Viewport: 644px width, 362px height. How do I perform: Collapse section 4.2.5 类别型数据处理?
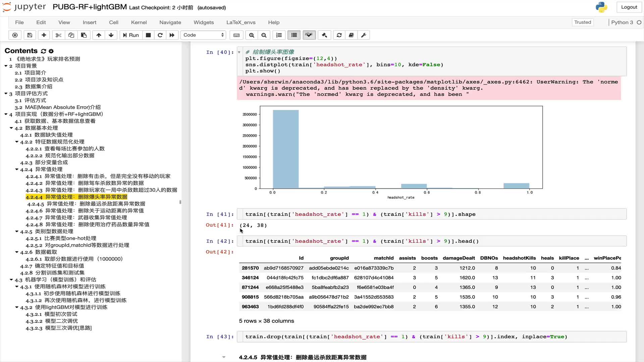tap(17, 231)
